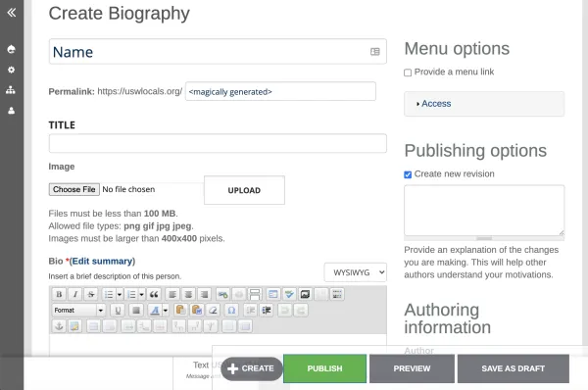Choose text color tool
This screenshot has height=390, width=588.
click(x=155, y=310)
